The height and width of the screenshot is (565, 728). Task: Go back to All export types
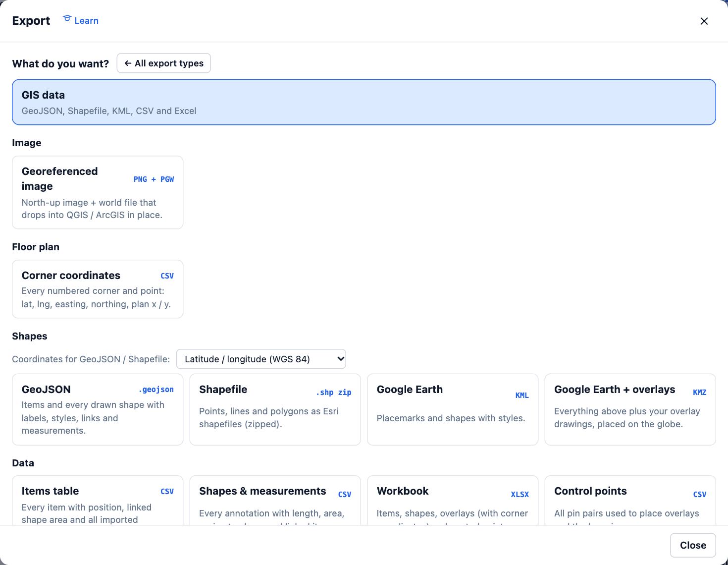(x=164, y=63)
